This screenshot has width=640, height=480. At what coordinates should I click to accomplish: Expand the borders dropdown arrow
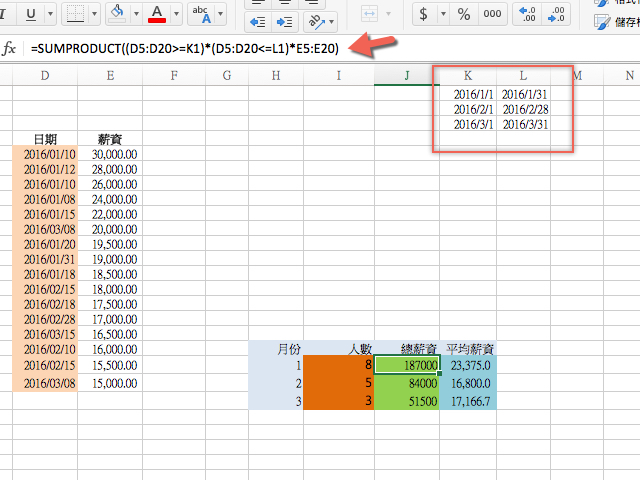(x=94, y=14)
